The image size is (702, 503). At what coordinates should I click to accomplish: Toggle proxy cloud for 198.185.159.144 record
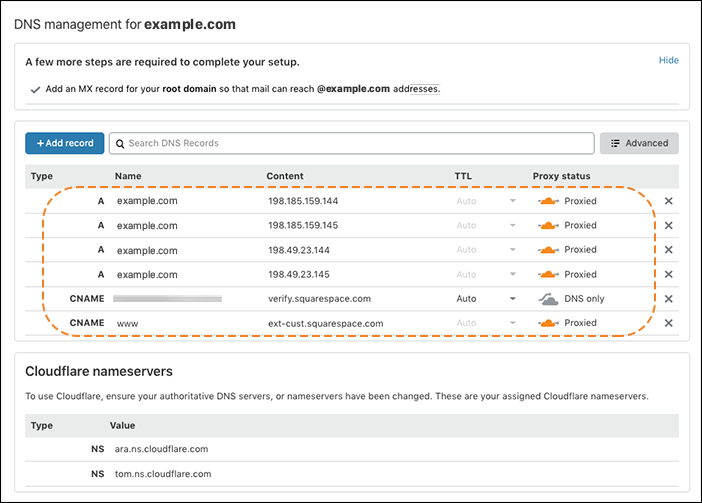point(548,201)
